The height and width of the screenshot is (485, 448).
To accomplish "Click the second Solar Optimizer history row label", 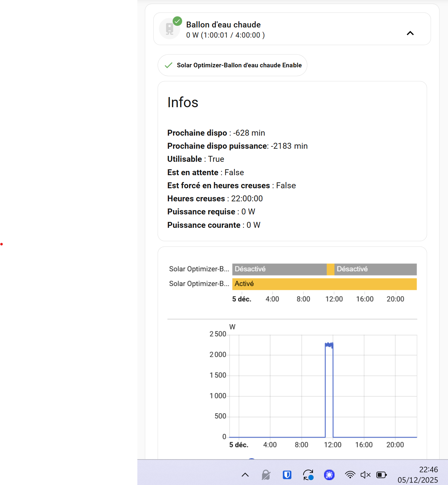I will 199,284.
